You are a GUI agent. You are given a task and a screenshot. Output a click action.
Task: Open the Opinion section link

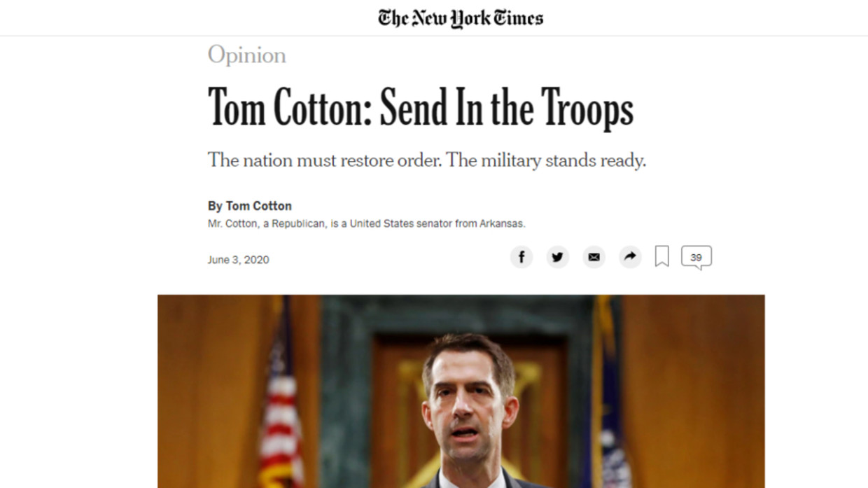(246, 55)
